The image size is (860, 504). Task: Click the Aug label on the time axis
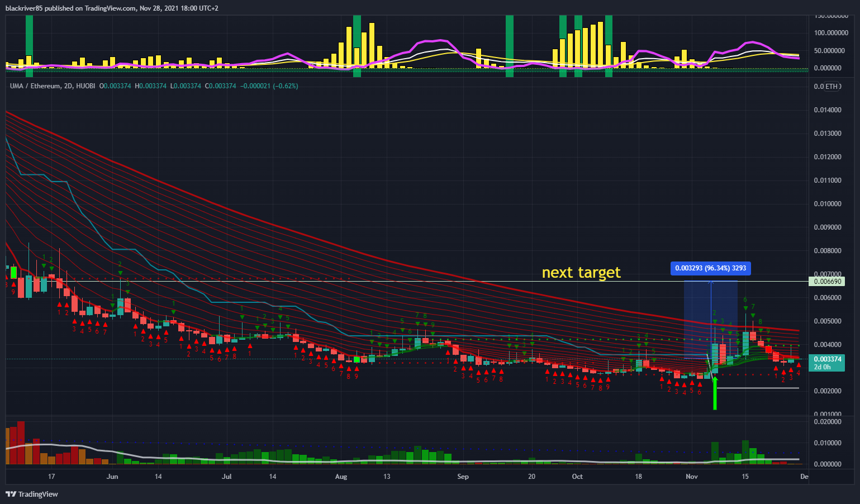[x=341, y=477]
